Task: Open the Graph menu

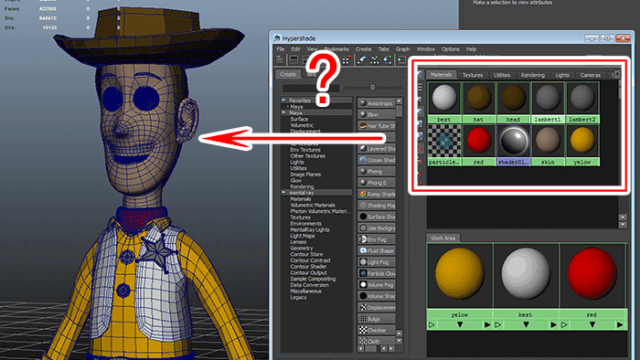Action: tap(402, 49)
